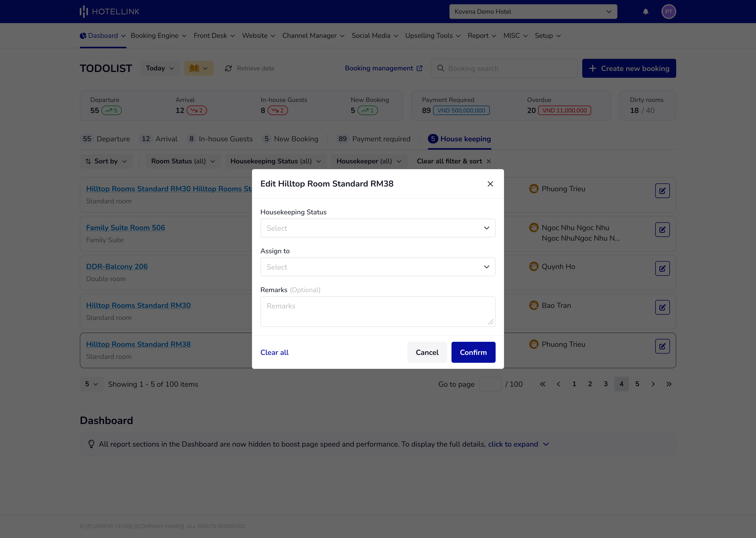Screen dimensions: 756x538
Task: Click the Hotellink logo
Action: click(109, 11)
